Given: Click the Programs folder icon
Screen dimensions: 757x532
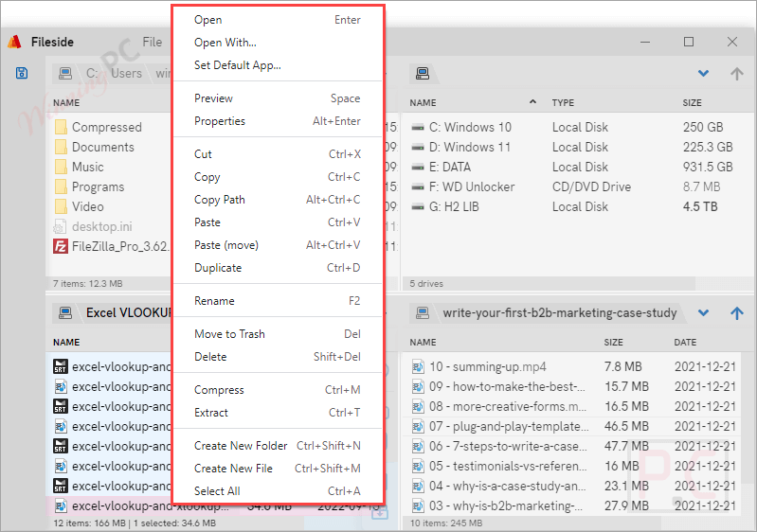Looking at the screenshot, I should click(x=61, y=186).
